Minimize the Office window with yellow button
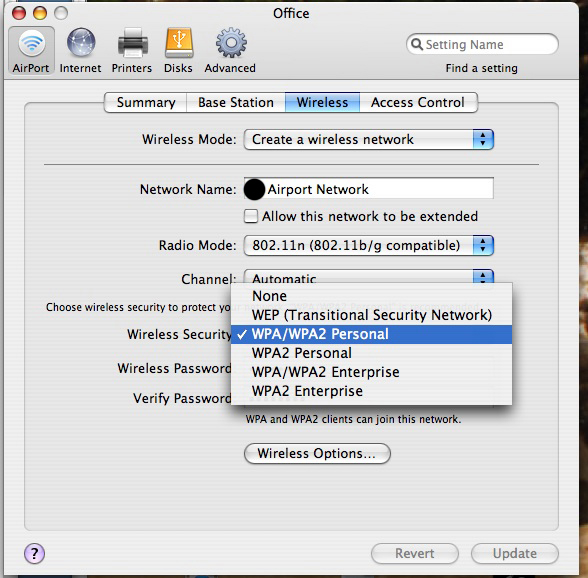The width and height of the screenshot is (588, 578). pos(40,13)
